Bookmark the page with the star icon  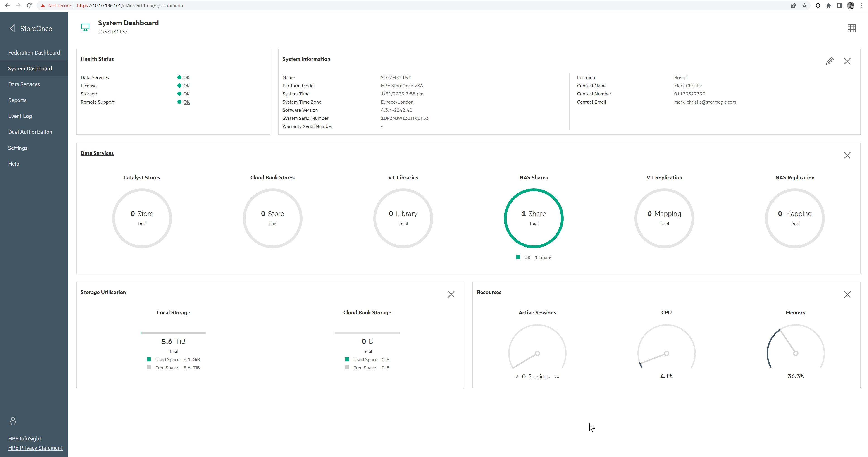[804, 5]
